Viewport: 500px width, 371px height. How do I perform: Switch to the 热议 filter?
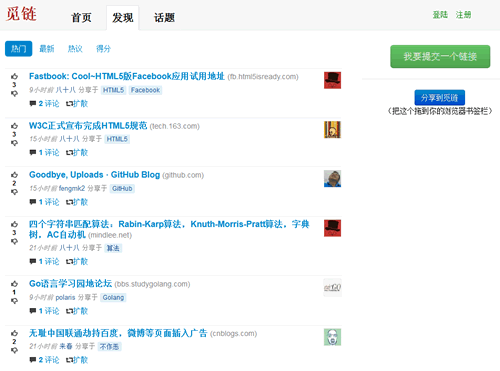tap(75, 49)
